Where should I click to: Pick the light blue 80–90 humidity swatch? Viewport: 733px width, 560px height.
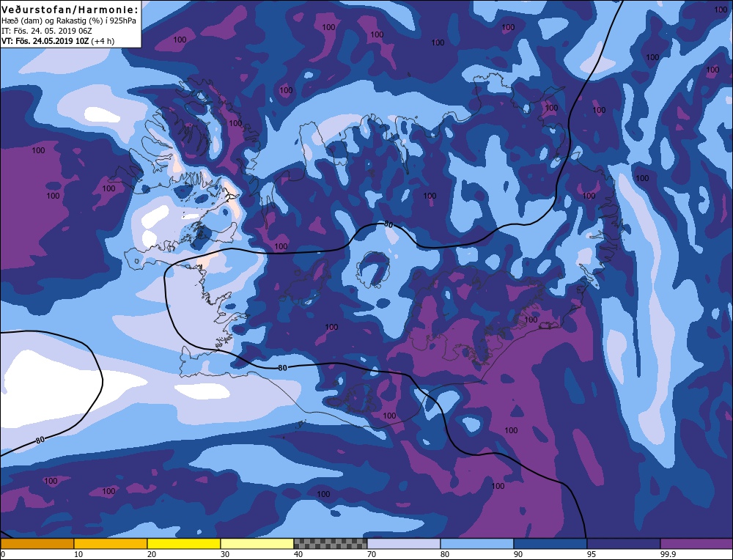[x=477, y=544]
